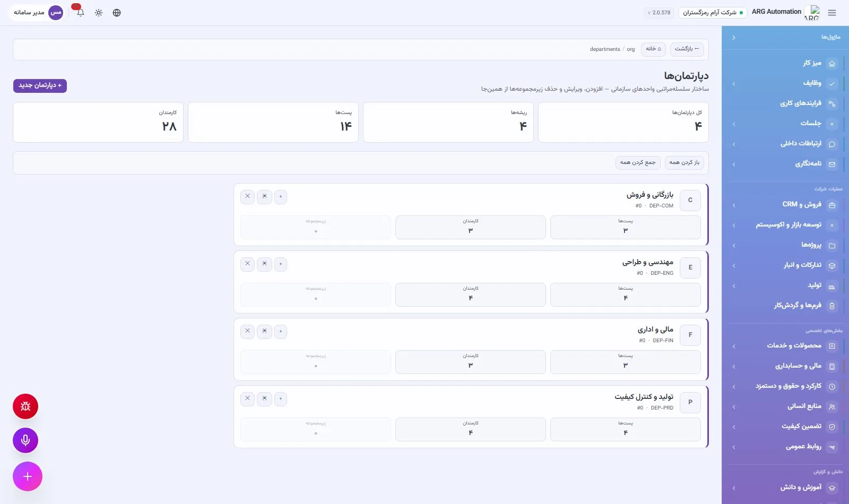Image resolution: width=849 pixels, height=504 pixels.
Task: Delete مالی و اداری department with X
Action: click(x=247, y=332)
